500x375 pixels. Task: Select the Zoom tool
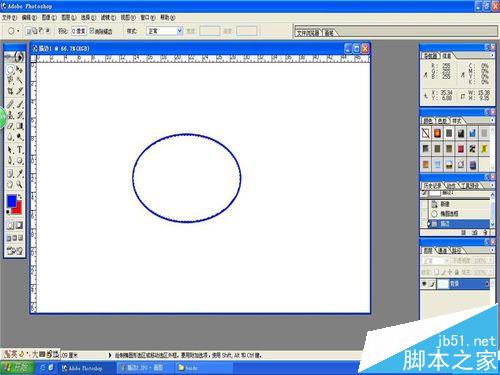click(20, 184)
